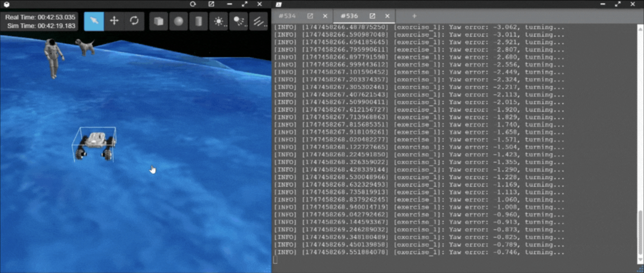The height and width of the screenshot is (273, 644).
Task: Select the astronaut model in the scene
Action: (53, 57)
